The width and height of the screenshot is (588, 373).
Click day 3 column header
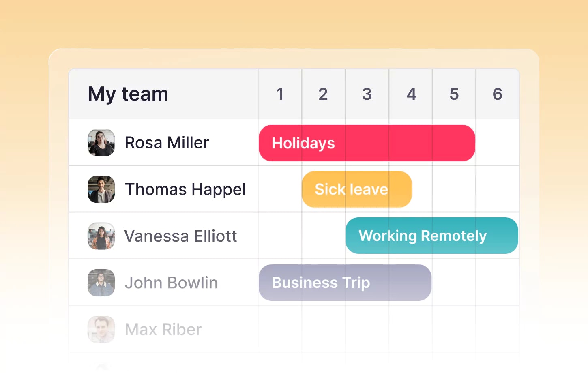367,94
